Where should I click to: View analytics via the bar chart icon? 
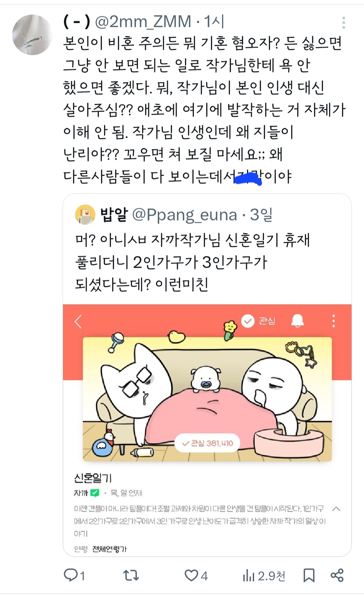click(249, 575)
